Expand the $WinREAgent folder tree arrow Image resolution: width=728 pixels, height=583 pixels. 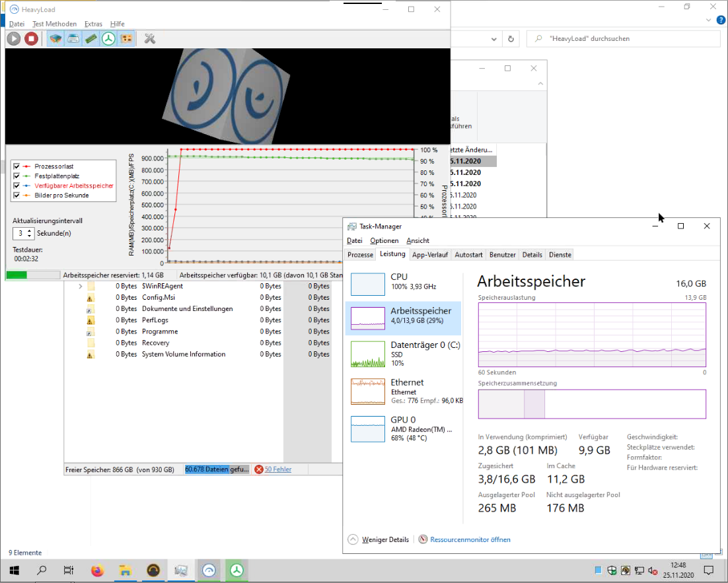point(80,287)
